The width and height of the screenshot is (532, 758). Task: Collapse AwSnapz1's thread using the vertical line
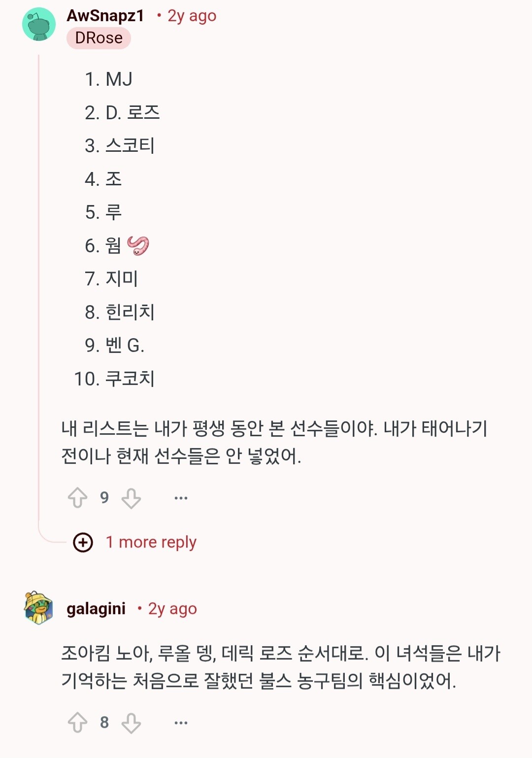tap(39, 296)
